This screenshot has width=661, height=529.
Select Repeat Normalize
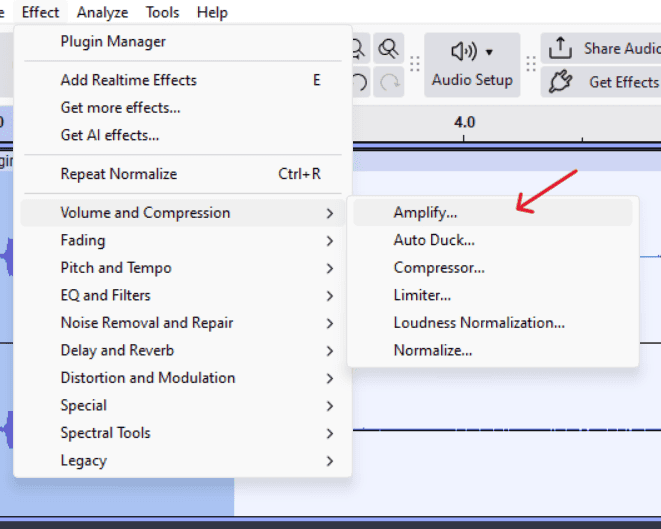tap(183, 174)
